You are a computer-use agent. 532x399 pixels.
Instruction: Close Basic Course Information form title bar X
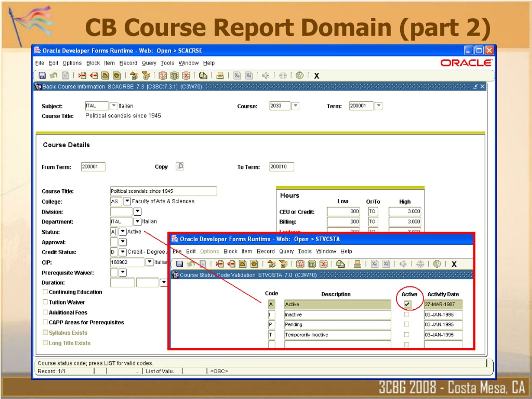[482, 86]
